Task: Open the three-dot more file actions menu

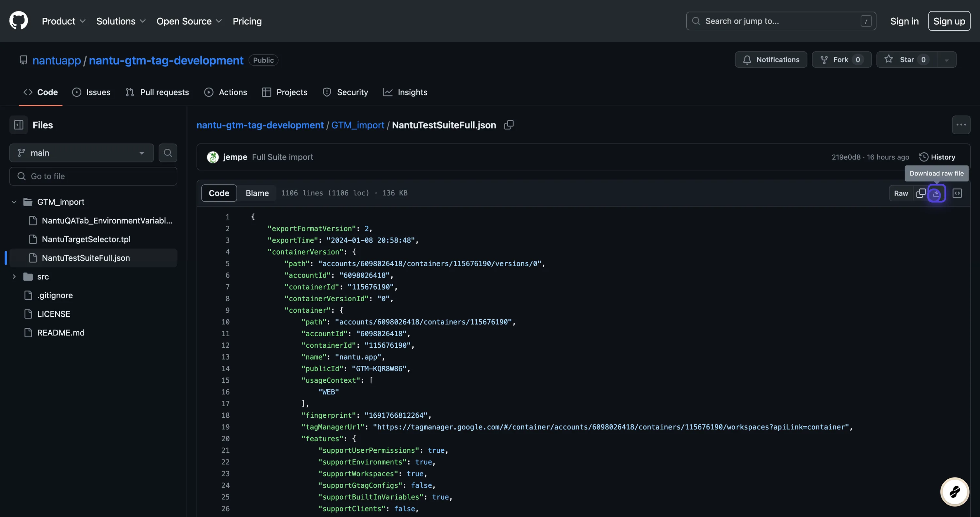Action: coord(961,125)
